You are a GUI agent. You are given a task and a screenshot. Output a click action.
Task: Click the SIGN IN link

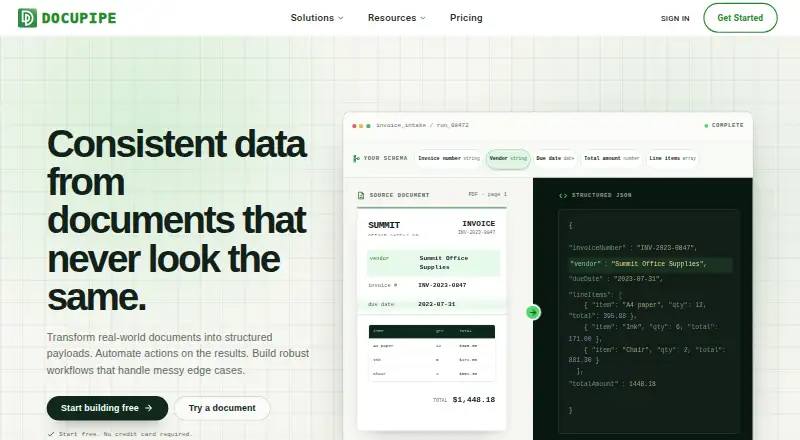click(x=675, y=18)
